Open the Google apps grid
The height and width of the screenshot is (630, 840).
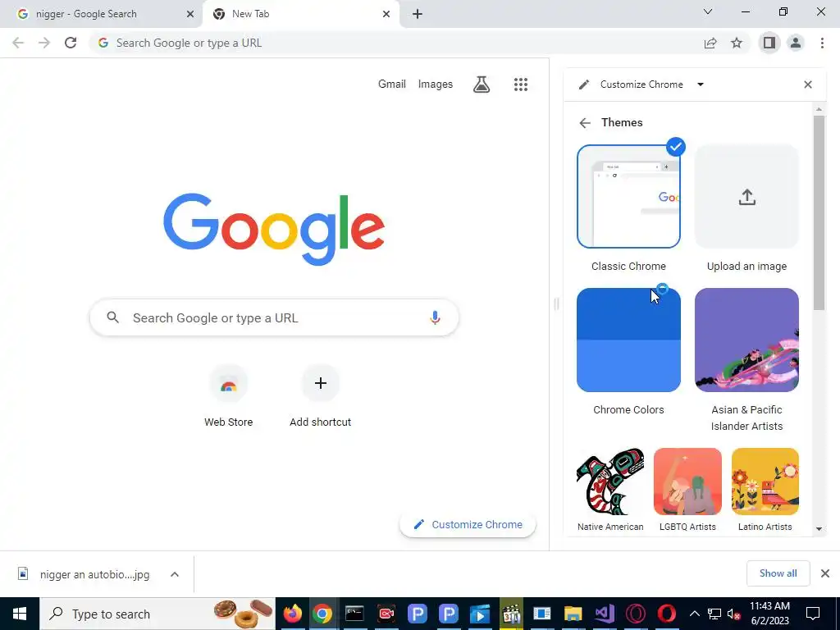(521, 84)
